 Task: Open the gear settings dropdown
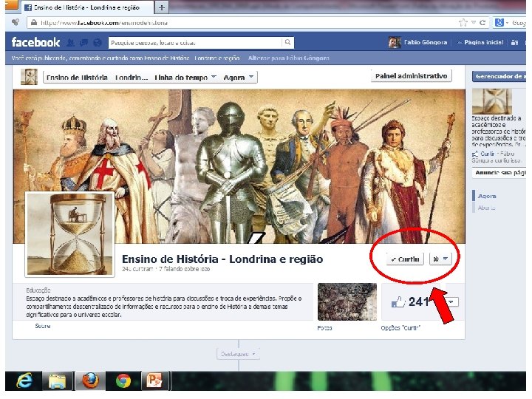pos(440,259)
